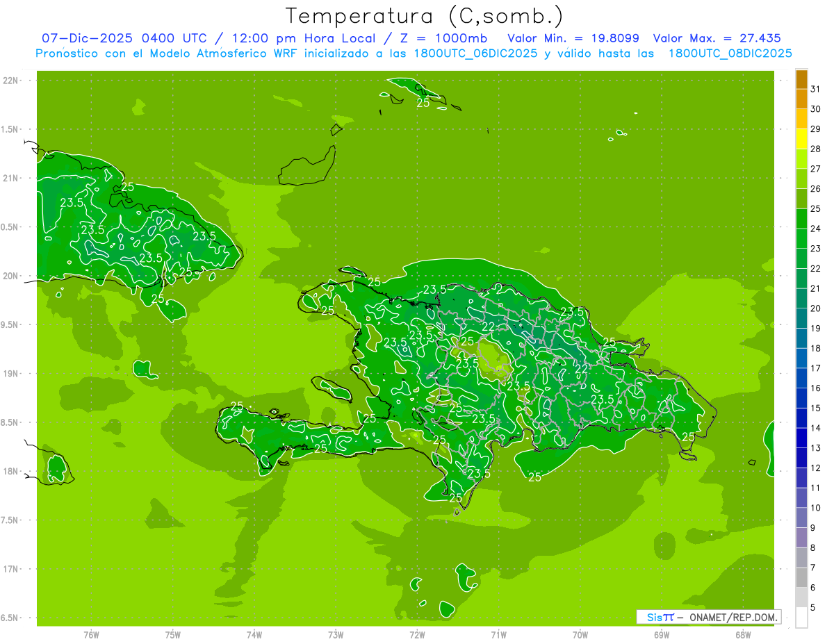834x644 pixels.
Task: Select the "Valor Max. = 27.435" readout
Action: [717, 39]
